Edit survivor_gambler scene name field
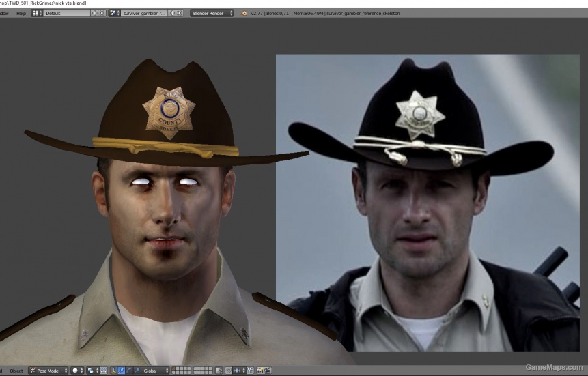588x376 pixels. [x=144, y=13]
